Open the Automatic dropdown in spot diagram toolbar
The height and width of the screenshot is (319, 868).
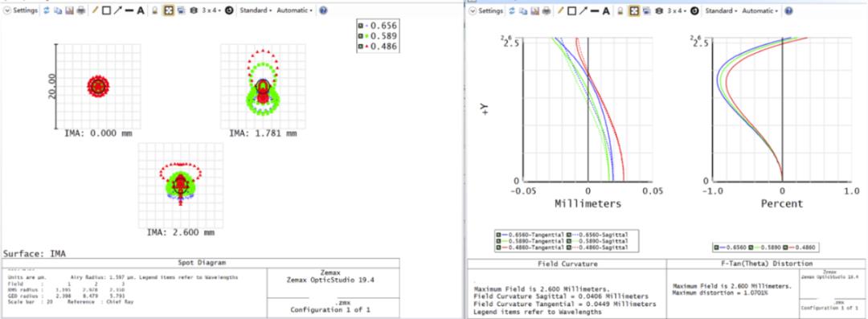coord(294,10)
